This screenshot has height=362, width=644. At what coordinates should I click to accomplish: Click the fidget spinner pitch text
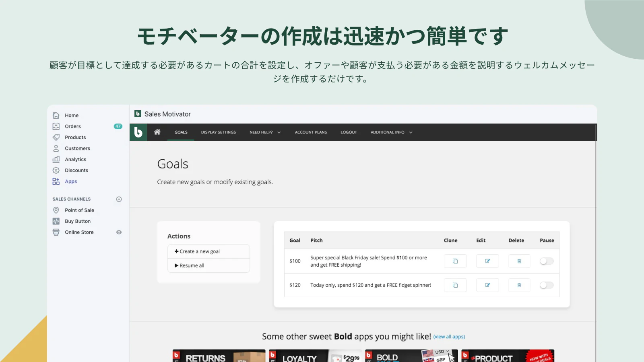click(x=371, y=285)
